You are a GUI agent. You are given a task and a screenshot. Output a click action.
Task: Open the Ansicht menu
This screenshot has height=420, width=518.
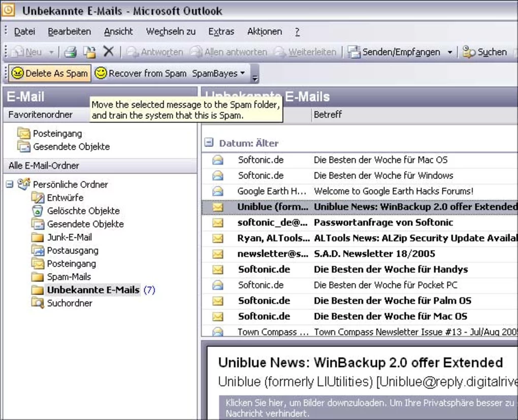118,31
